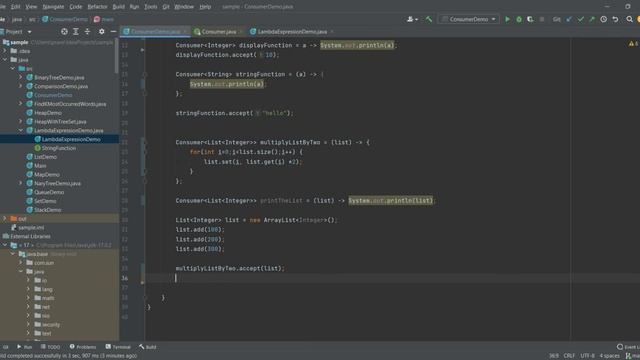Click '4 spaces' indent setting in status bar

click(x=609, y=356)
